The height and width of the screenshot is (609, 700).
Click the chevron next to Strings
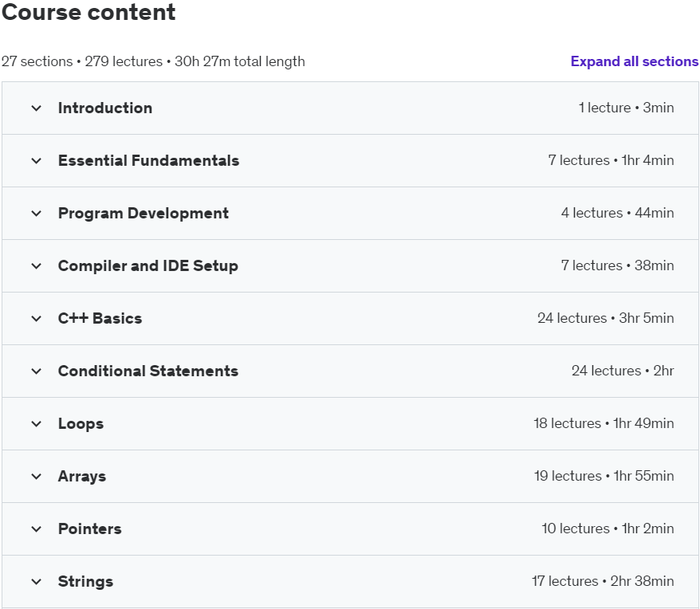tap(36, 582)
